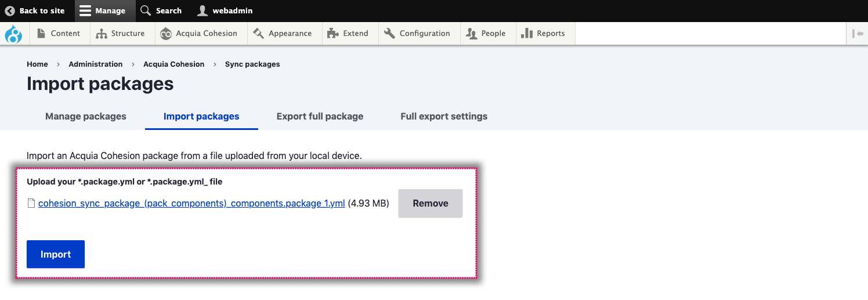The height and width of the screenshot is (300, 868).
Task: Open the Structure menu
Action: (121, 33)
